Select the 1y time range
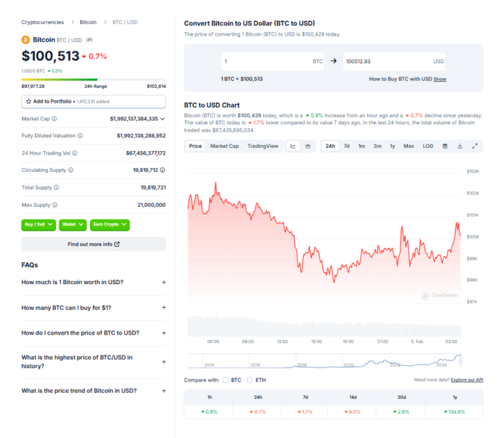This screenshot has width=504, height=438. point(392,146)
